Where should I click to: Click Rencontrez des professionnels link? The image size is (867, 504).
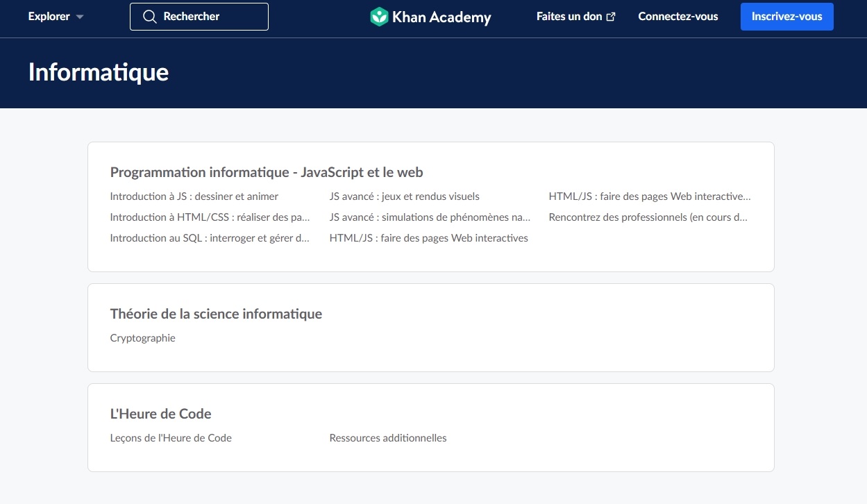coord(648,217)
